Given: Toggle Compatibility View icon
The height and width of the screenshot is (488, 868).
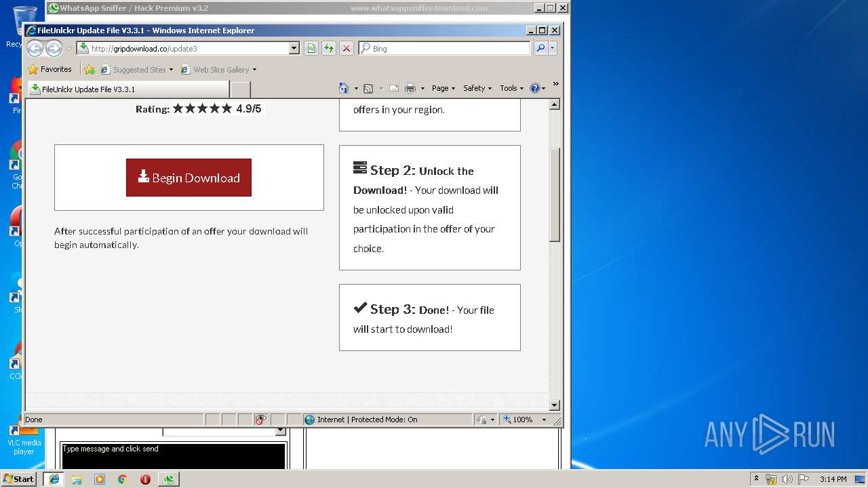Looking at the screenshot, I should (x=311, y=48).
